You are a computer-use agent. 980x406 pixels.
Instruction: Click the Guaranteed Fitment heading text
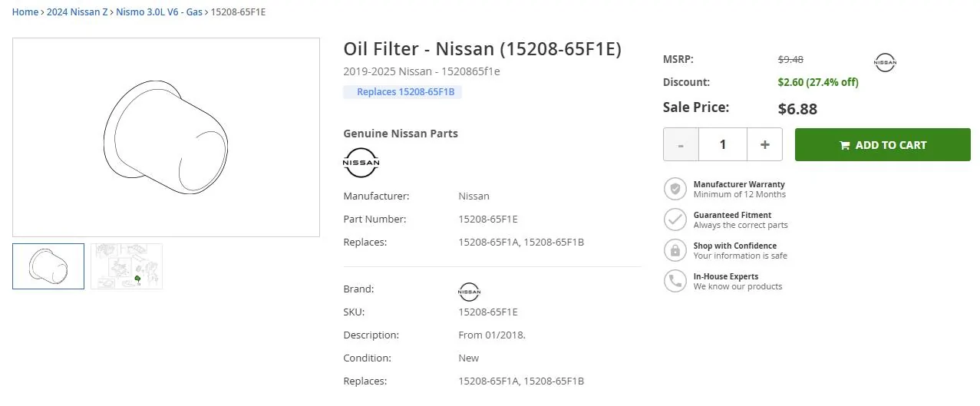(732, 215)
